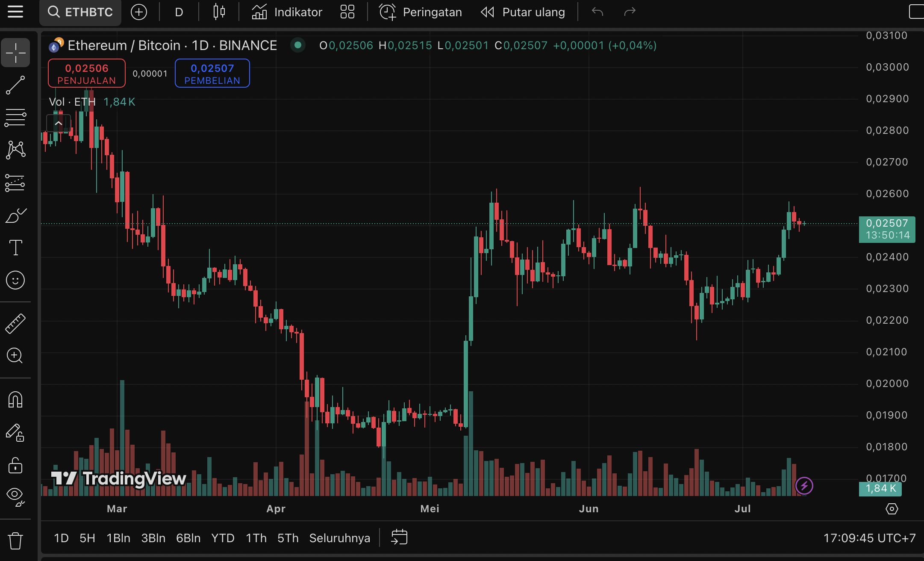Open the text annotation tool
Screen dimensions: 924x561
15,248
